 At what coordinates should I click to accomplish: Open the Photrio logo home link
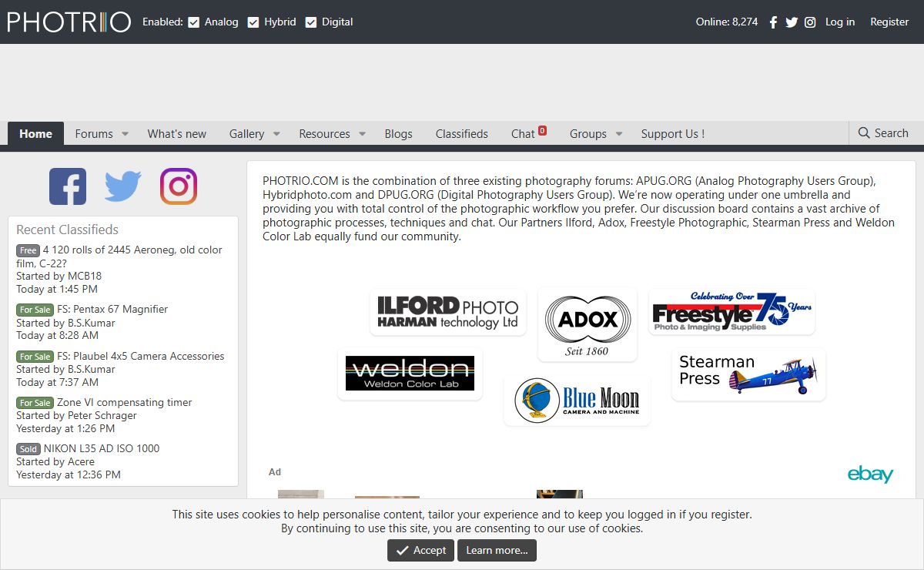click(69, 22)
